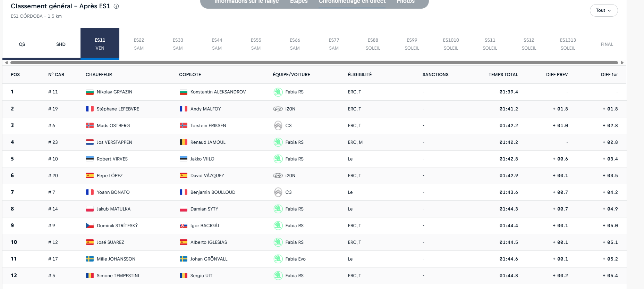Open the Tout filter dropdown
Screen dimensions: 644x289
click(603, 10)
